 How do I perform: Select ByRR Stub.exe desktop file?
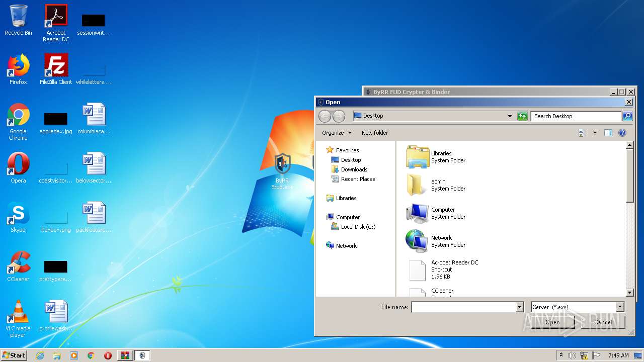coord(282,171)
